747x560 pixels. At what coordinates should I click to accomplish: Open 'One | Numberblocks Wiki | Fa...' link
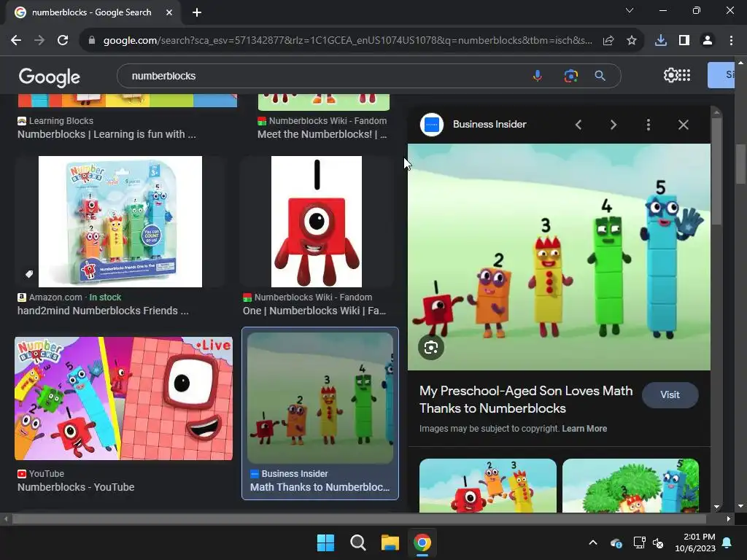coord(314,311)
